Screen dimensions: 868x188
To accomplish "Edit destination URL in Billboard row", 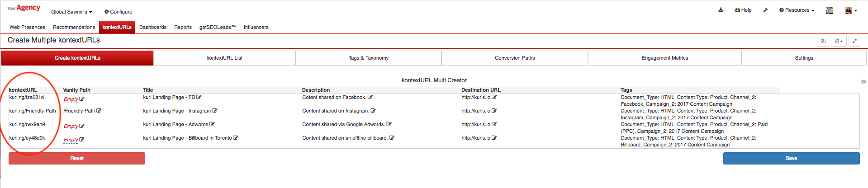I will coord(494,138).
